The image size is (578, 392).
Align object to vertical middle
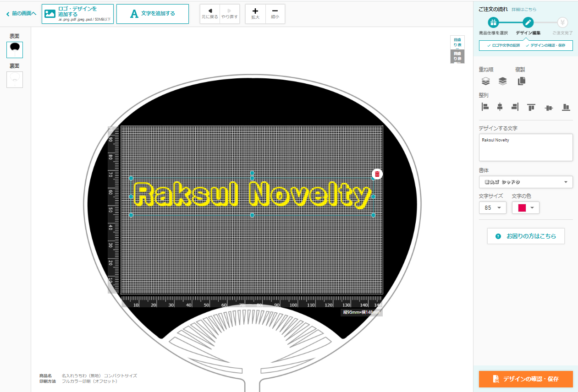(x=549, y=107)
